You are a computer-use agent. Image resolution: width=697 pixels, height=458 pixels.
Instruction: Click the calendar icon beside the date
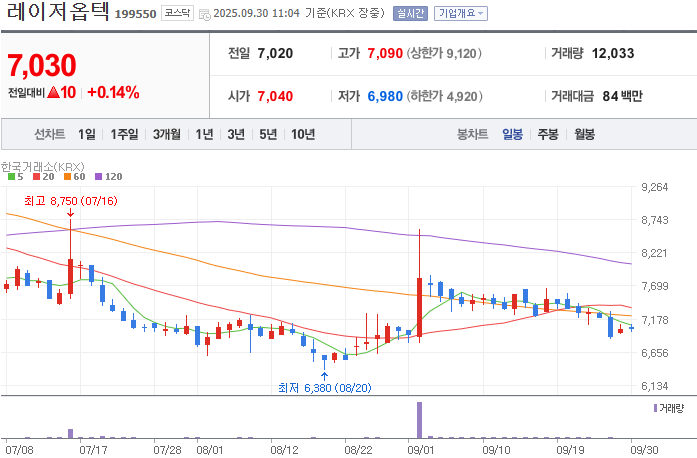[x=205, y=15]
